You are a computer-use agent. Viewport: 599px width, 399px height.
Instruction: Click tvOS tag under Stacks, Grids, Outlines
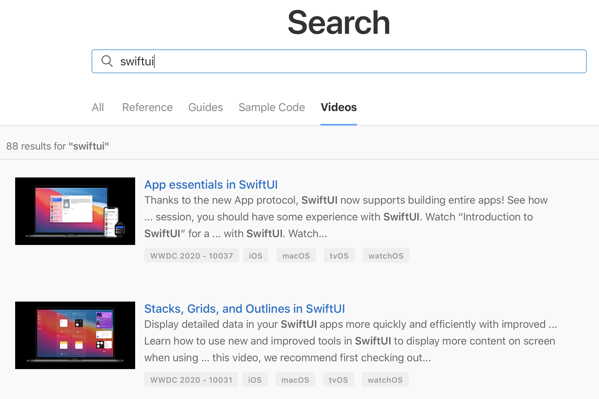point(338,380)
